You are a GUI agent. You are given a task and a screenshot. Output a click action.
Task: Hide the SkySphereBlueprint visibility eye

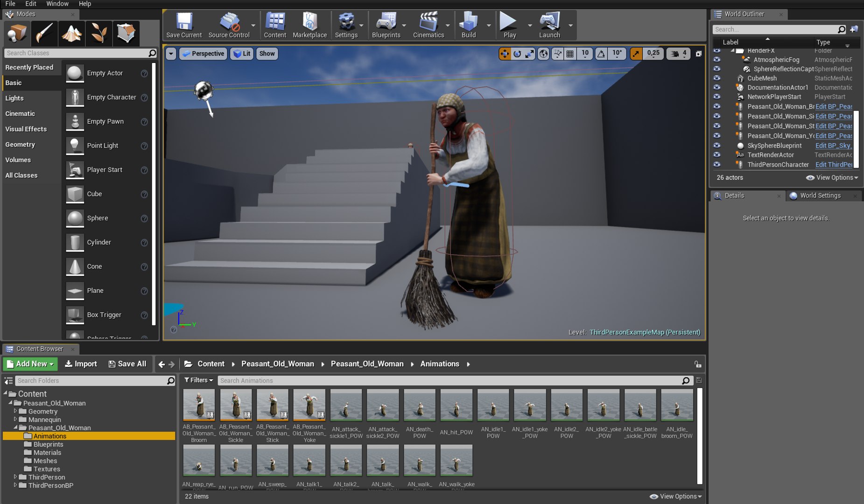717,146
